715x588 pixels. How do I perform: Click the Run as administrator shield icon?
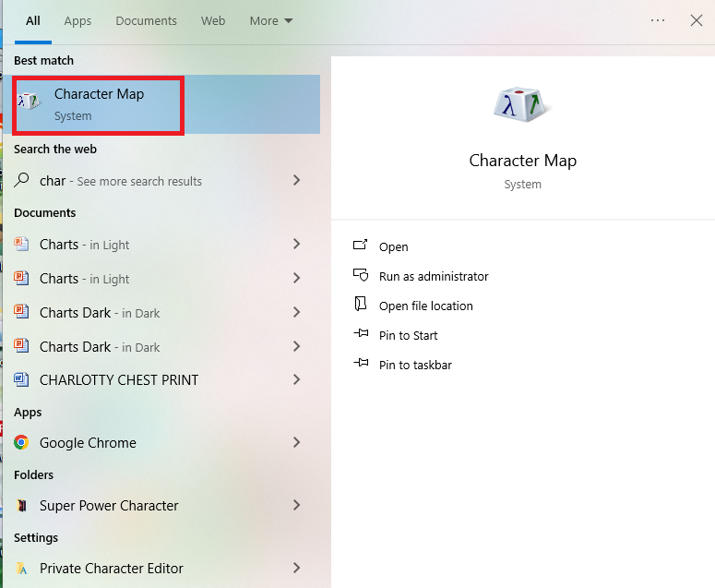tap(361, 274)
